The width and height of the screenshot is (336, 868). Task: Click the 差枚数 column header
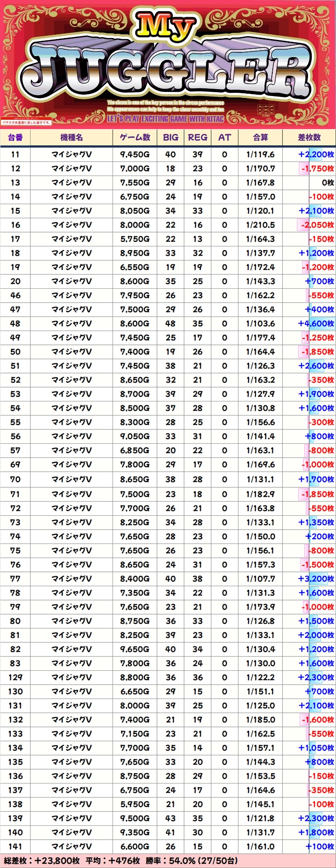tap(309, 137)
